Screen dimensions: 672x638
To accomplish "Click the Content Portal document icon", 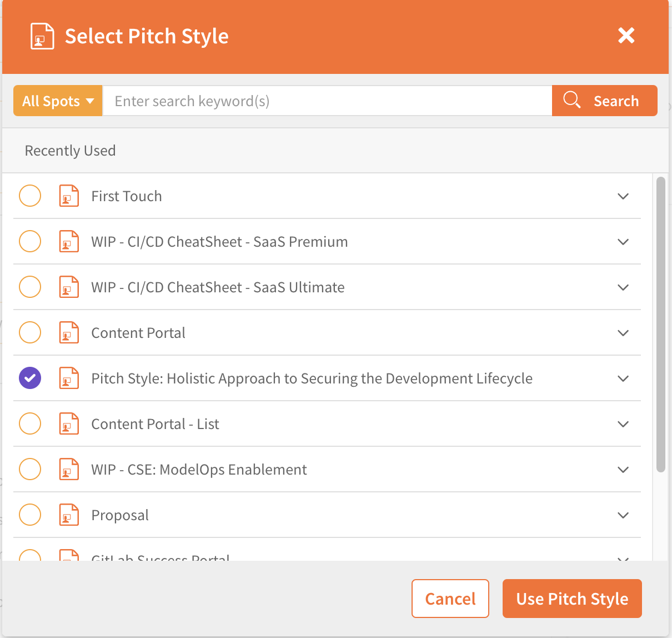I will pyautogui.click(x=68, y=332).
